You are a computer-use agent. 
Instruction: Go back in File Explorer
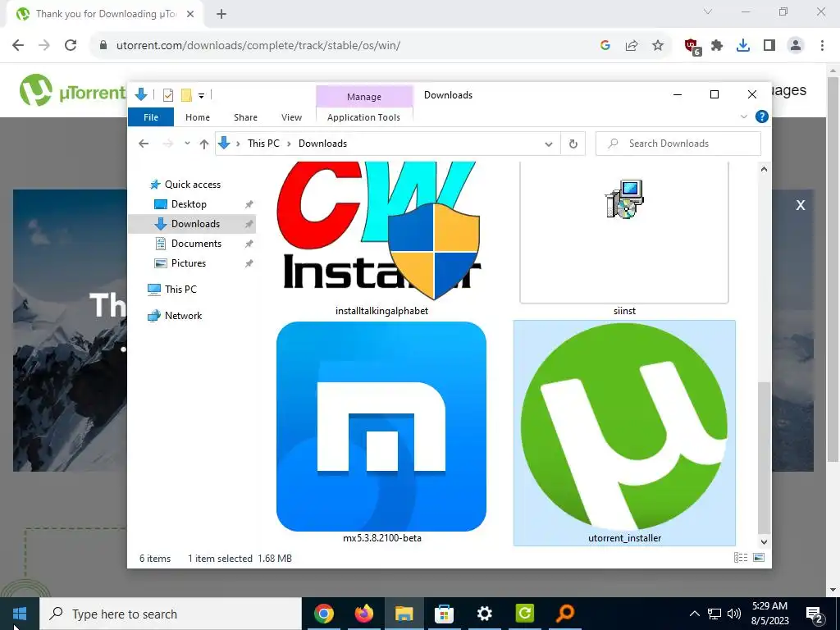tap(143, 144)
